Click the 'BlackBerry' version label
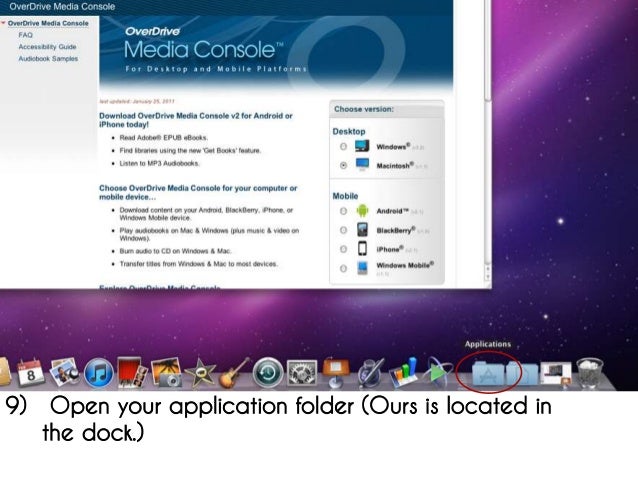638x479 pixels. 396,230
